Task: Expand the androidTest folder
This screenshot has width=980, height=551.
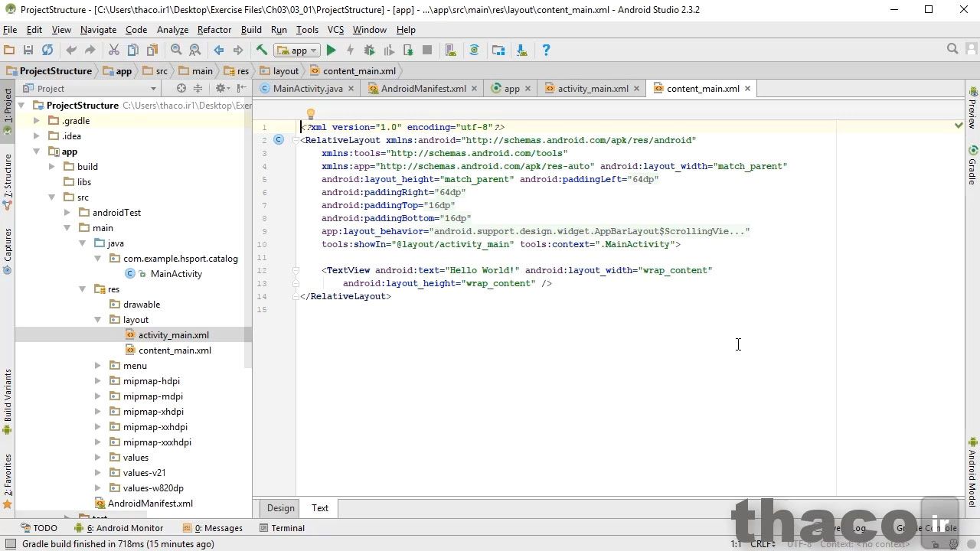Action: (67, 213)
